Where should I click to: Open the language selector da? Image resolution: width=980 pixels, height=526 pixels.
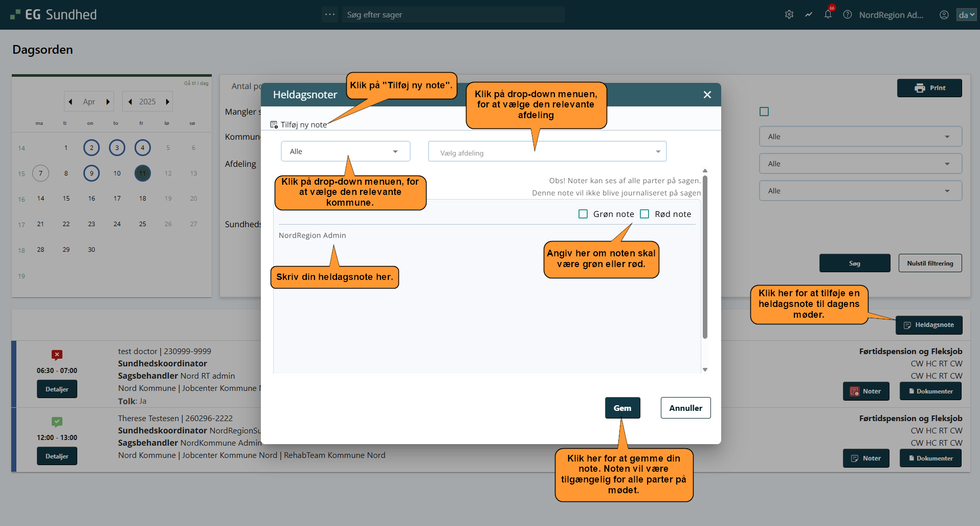coord(966,15)
